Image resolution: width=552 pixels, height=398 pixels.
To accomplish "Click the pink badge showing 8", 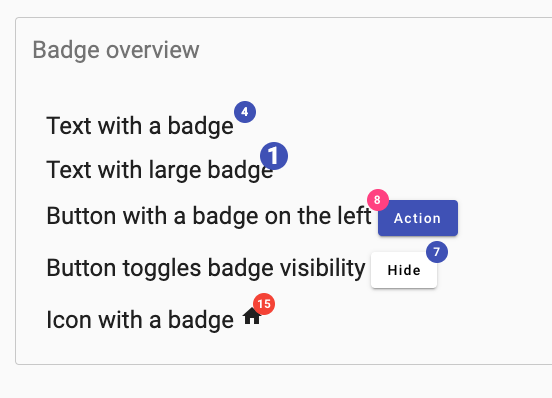I will click(378, 200).
